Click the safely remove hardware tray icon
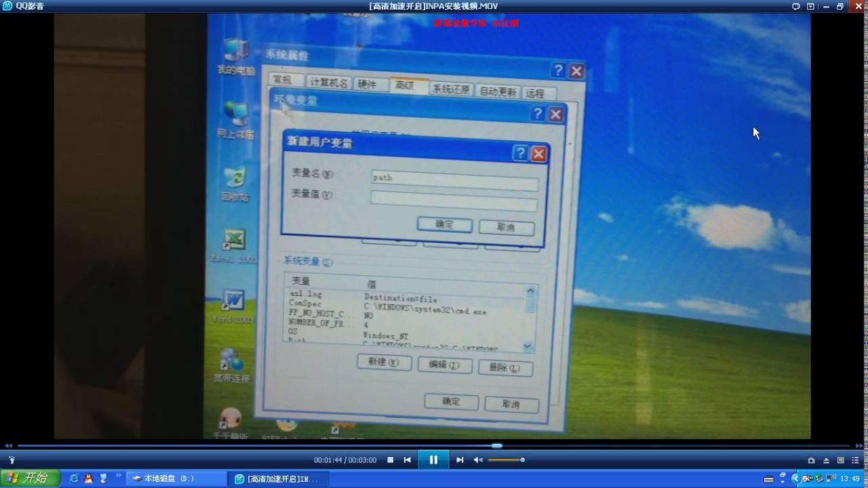868x488 pixels. (819, 479)
